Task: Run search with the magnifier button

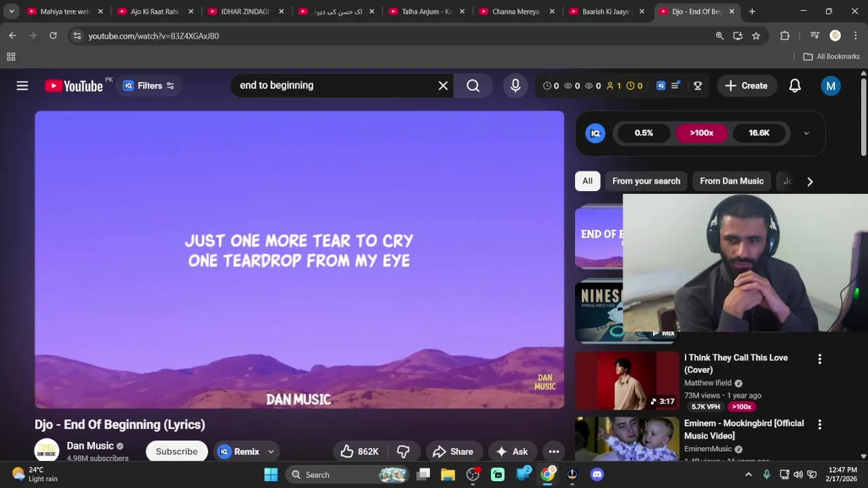Action: (473, 85)
